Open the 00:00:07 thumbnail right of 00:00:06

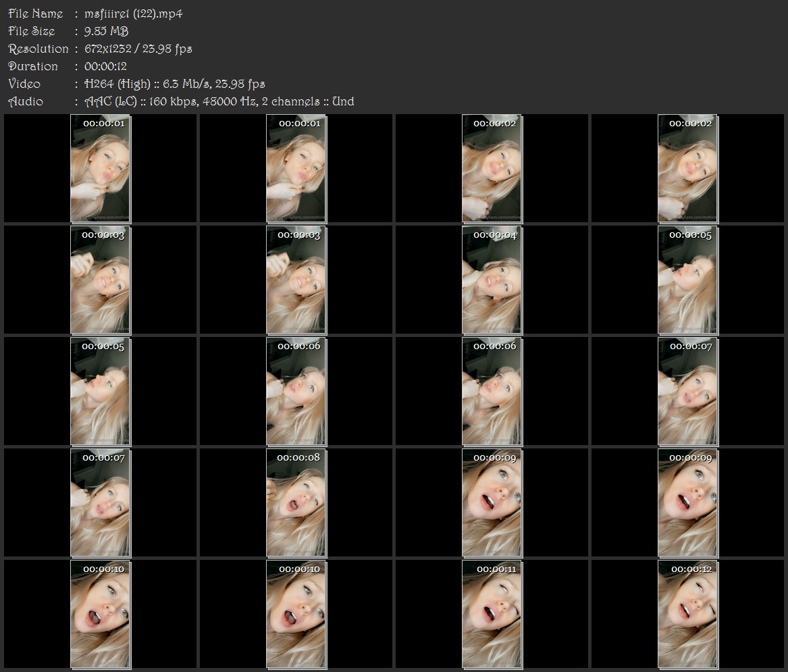pos(688,392)
